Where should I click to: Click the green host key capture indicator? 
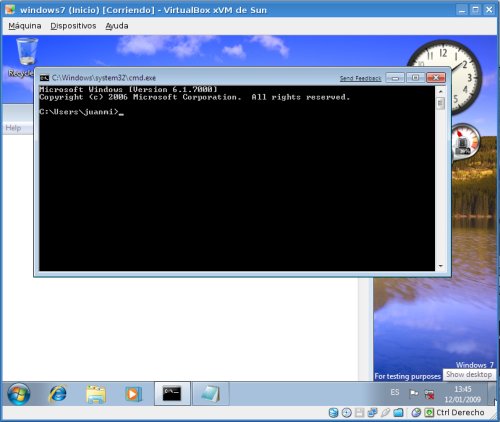coord(429,413)
